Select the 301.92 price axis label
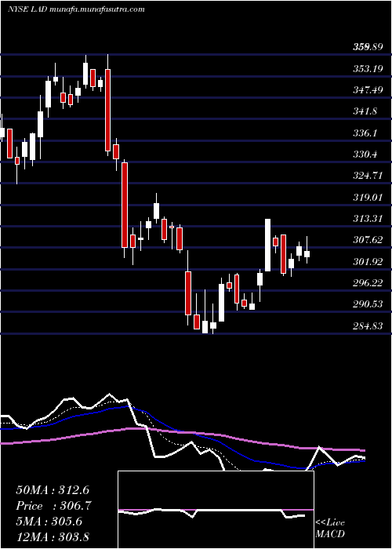The height and width of the screenshot is (549, 392). [x=368, y=261]
